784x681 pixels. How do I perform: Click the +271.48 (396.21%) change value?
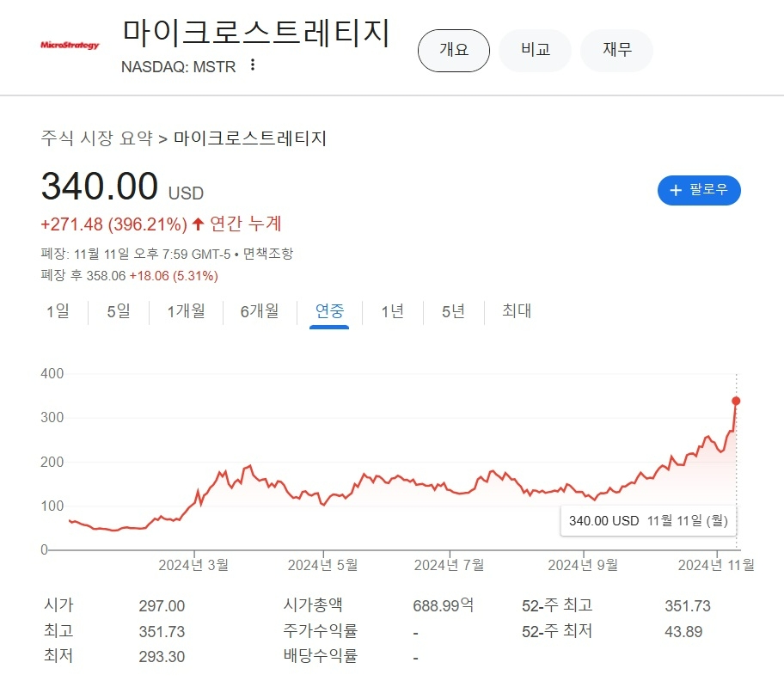coord(114,224)
